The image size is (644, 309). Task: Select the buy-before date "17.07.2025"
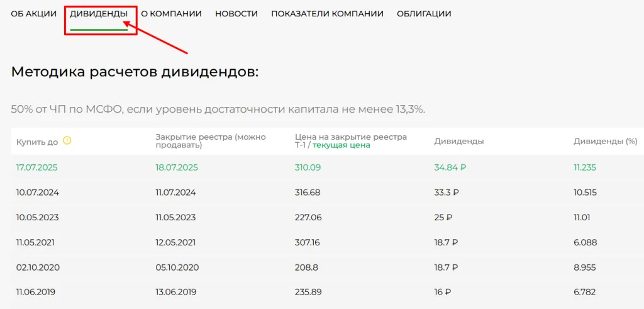[x=37, y=167]
